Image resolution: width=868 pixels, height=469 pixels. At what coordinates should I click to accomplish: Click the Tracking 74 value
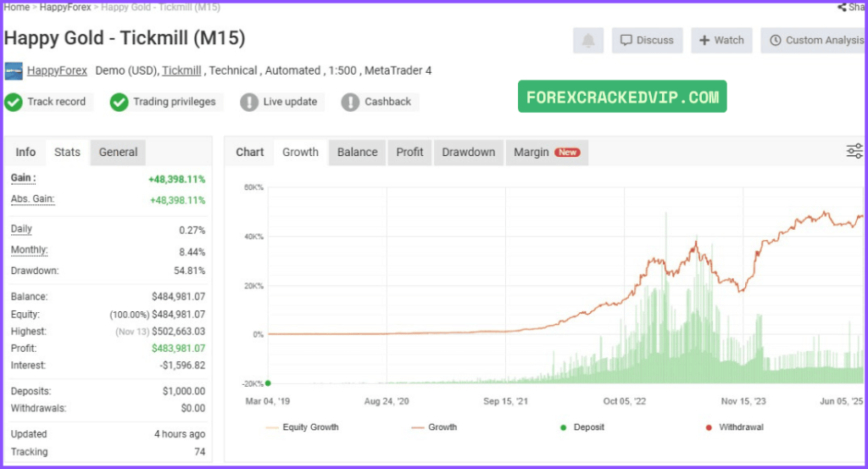click(x=200, y=452)
